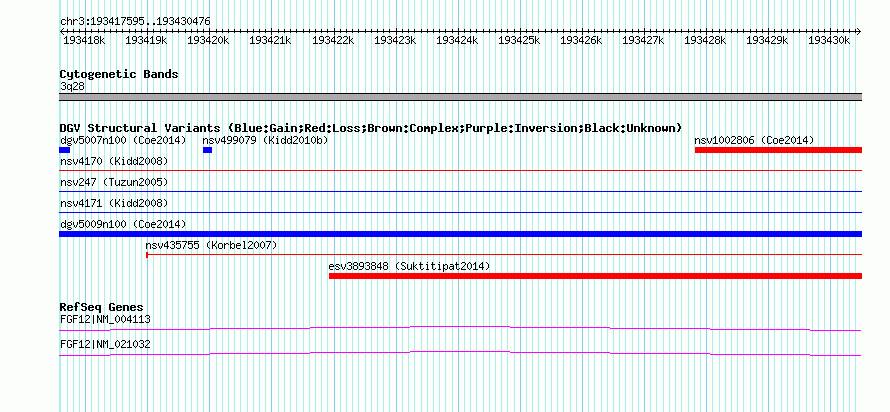Select the gray 3q28 cytogenetic band bar

[x=460, y=97]
